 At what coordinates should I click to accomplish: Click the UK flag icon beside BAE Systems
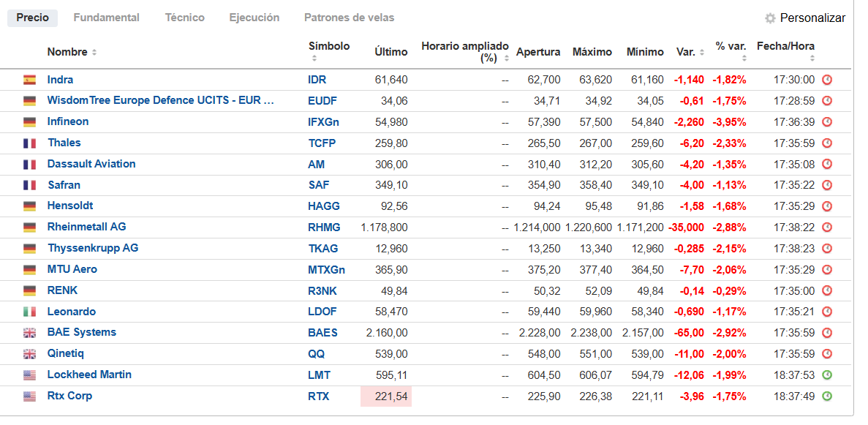point(29,333)
